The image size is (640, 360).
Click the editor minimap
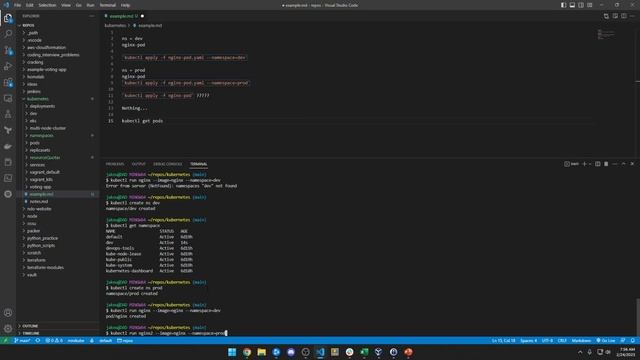606,34
